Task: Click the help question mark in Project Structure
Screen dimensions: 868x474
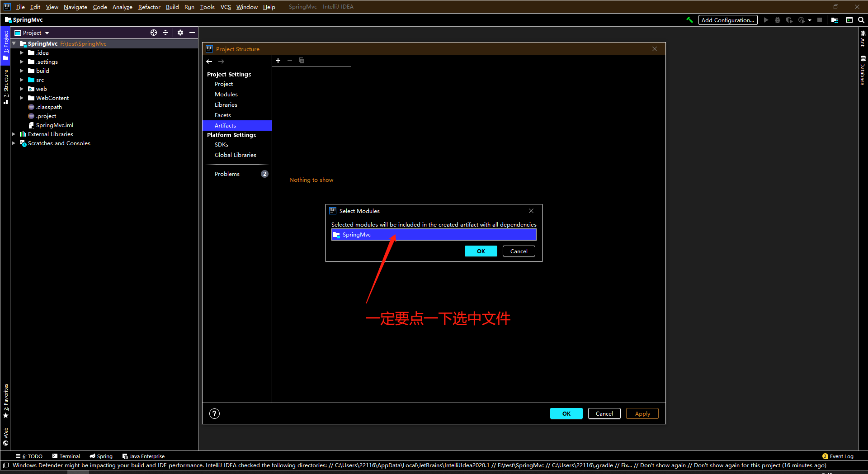Action: coord(214,413)
